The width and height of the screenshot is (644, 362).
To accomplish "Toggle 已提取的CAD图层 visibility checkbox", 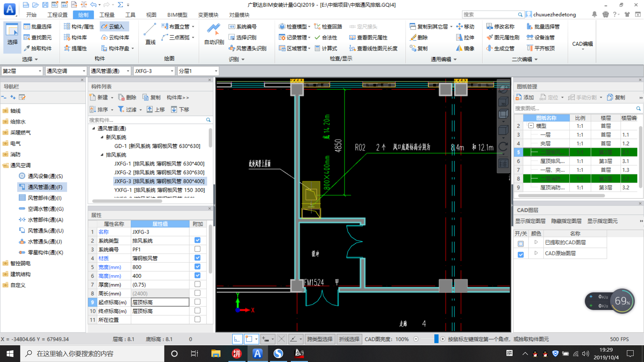I will pyautogui.click(x=521, y=244).
